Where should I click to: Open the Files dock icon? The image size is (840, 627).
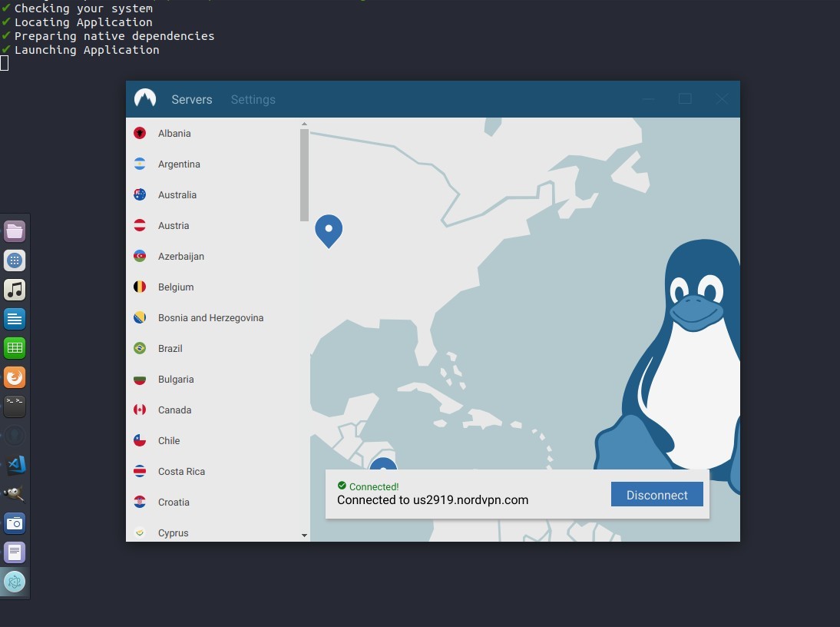(15, 231)
